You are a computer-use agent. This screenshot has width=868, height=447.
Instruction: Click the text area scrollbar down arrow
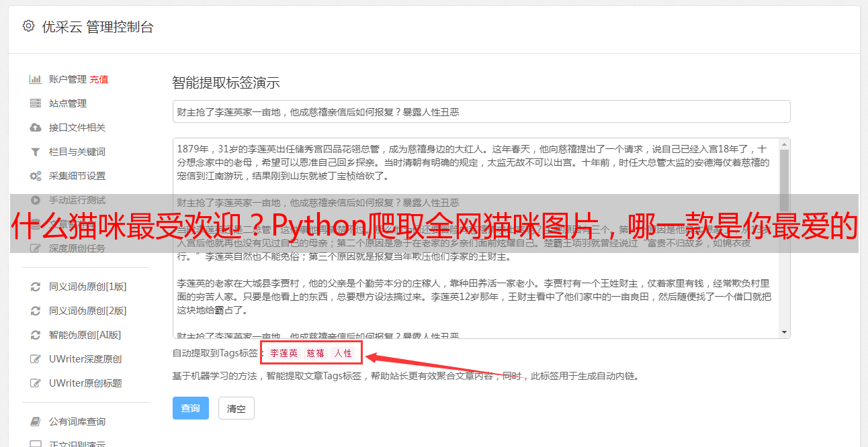tap(784, 332)
